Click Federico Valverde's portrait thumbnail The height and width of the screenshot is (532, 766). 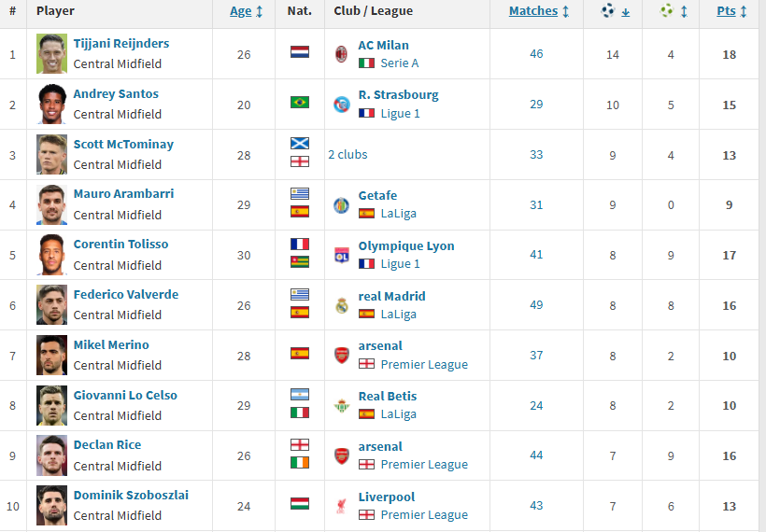(51, 305)
